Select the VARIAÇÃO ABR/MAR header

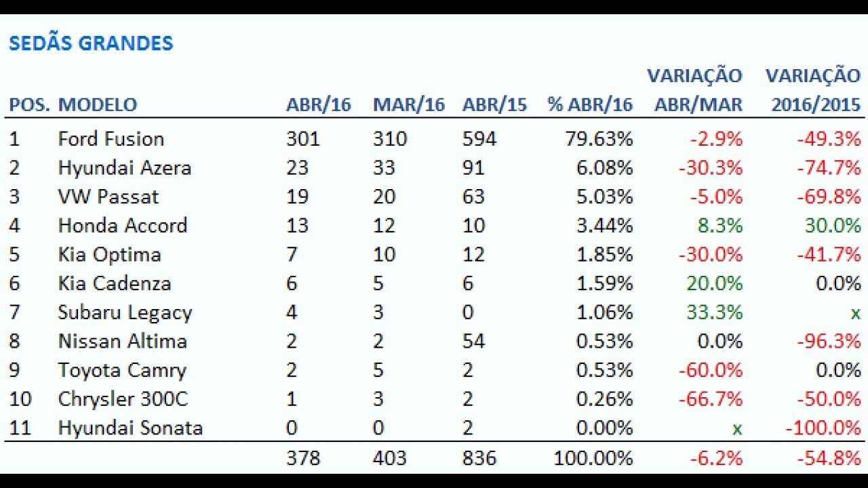point(694,89)
